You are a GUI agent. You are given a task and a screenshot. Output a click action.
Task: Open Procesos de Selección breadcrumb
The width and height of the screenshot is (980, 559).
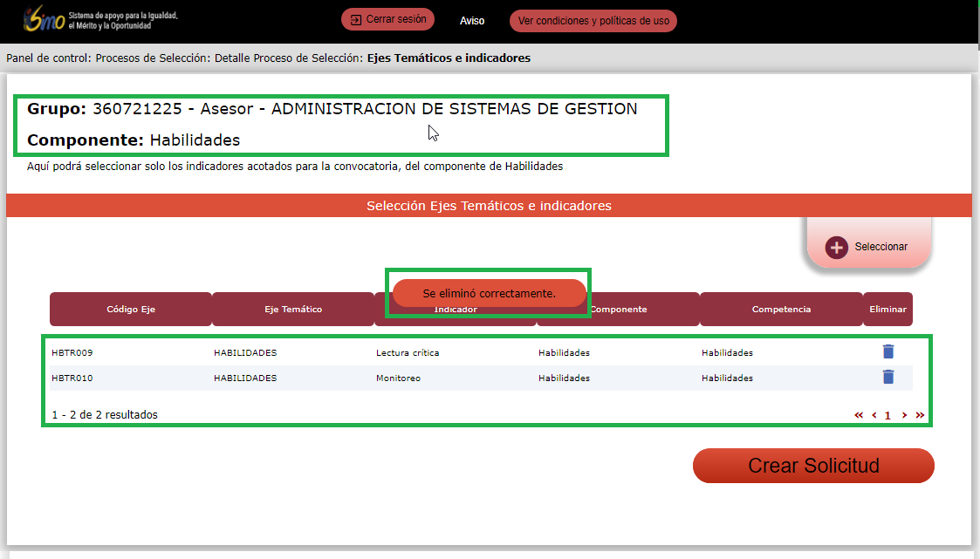[x=152, y=58]
